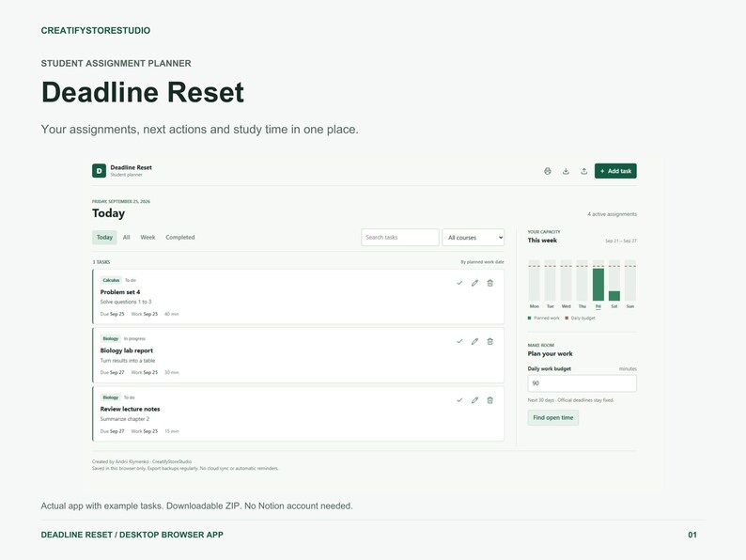Open the All courses dropdown
The image size is (746, 560).
coord(474,238)
